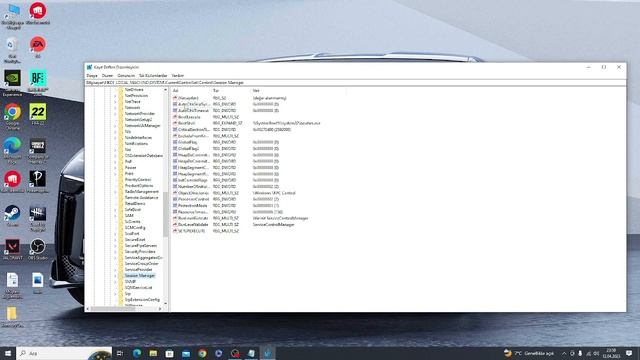
Task: Open the VALORANT desktop shortcut
Action: [x=12, y=249]
